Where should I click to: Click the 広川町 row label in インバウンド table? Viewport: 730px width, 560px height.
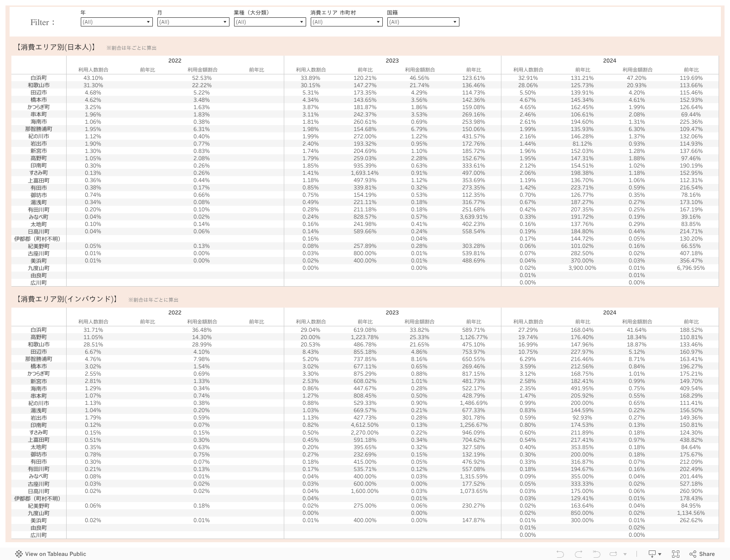coord(39,535)
